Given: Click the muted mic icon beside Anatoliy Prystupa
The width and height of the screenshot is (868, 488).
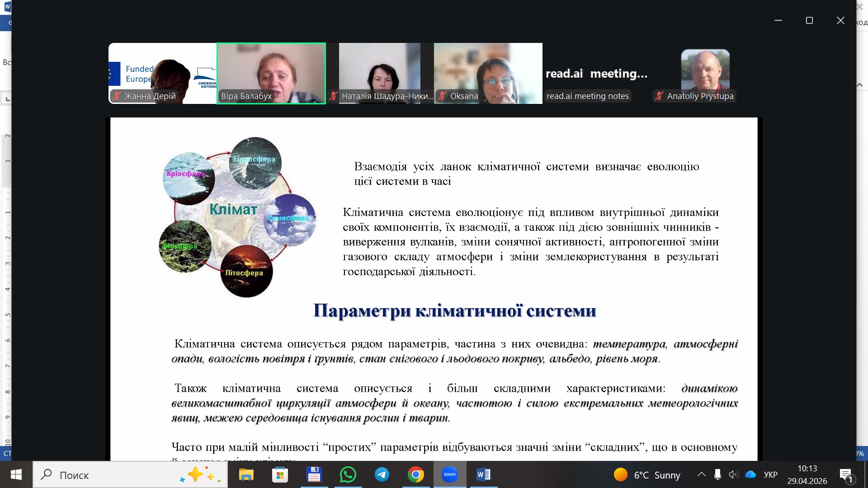Looking at the screenshot, I should 659,96.
